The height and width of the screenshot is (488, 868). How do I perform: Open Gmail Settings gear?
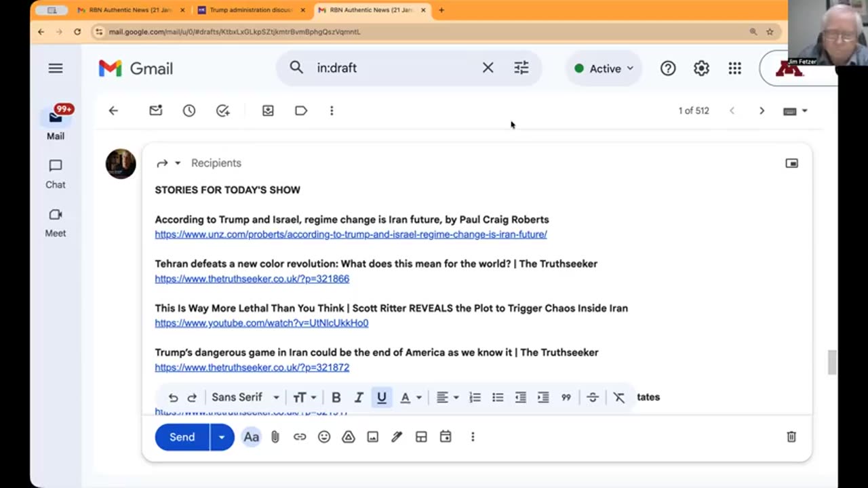701,68
